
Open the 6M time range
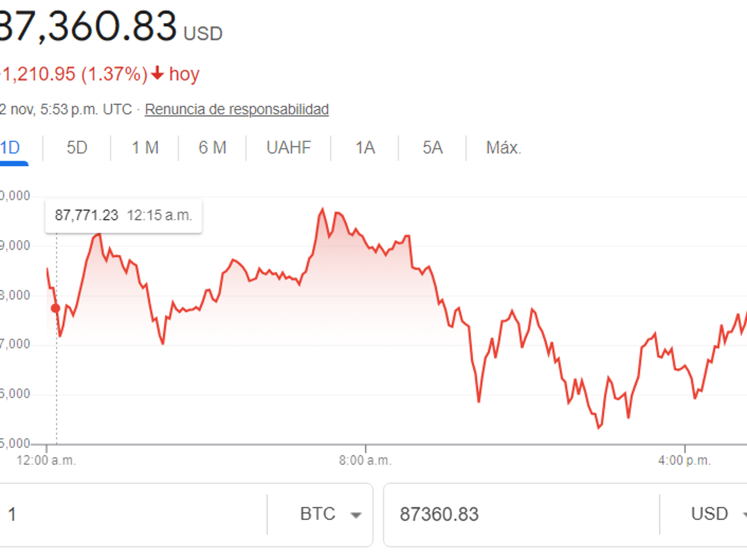[211, 147]
